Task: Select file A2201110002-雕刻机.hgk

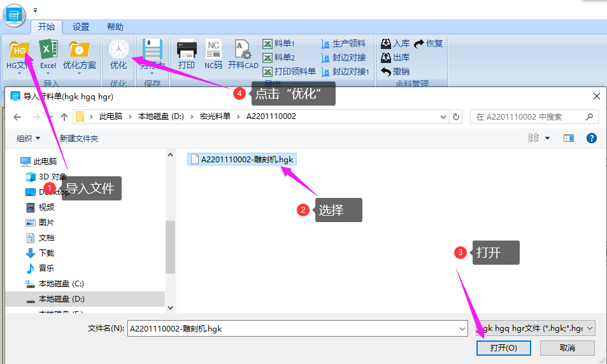Action: click(242, 159)
